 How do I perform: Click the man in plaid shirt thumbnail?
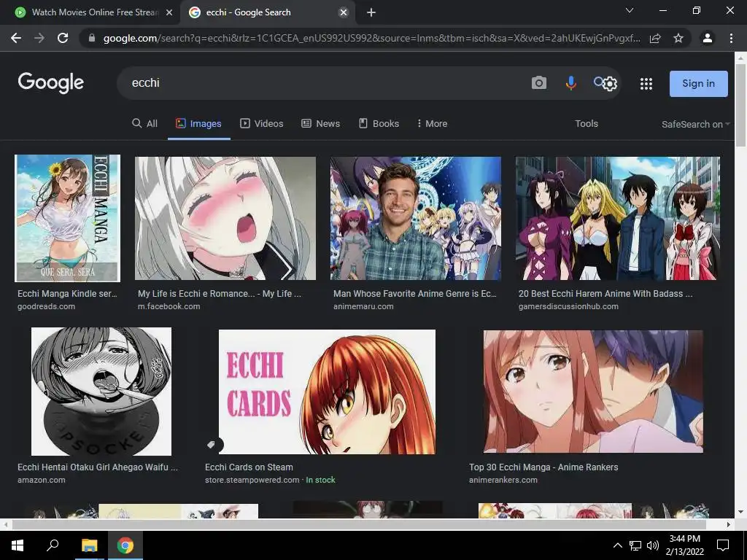[415, 218]
